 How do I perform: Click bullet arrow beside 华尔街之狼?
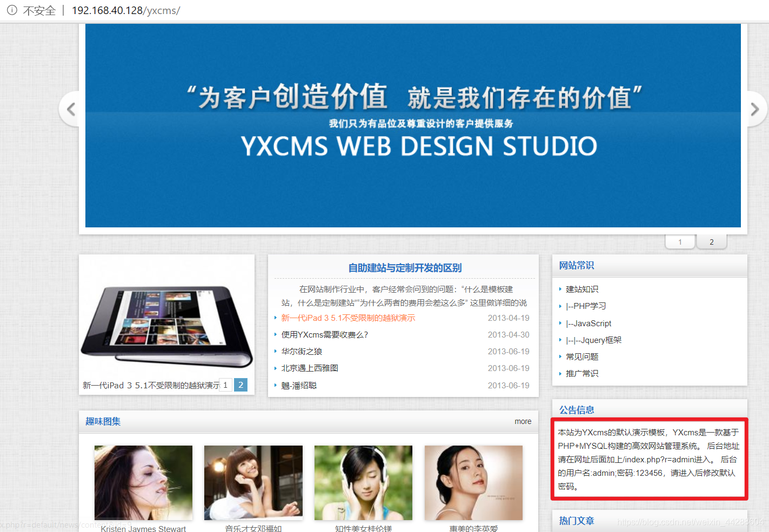coord(276,352)
